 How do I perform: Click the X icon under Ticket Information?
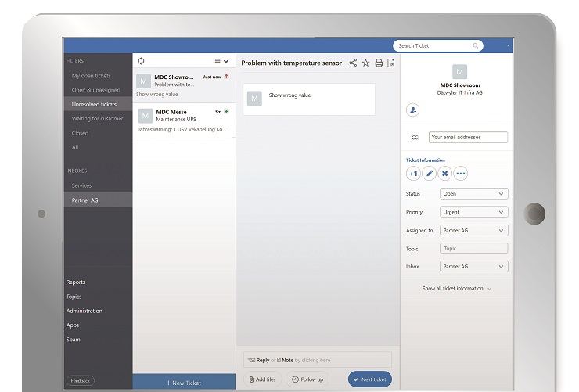pyautogui.click(x=444, y=173)
